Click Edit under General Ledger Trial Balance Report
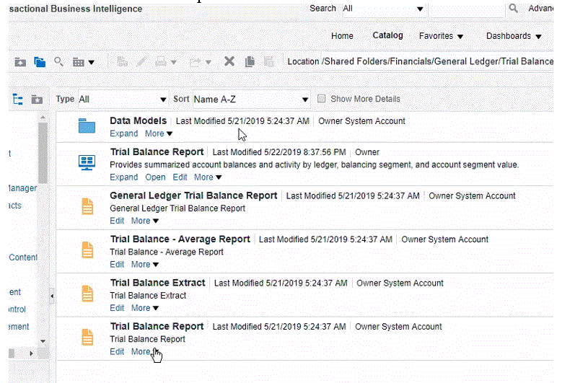This screenshot has height=383, width=588. pos(117,221)
